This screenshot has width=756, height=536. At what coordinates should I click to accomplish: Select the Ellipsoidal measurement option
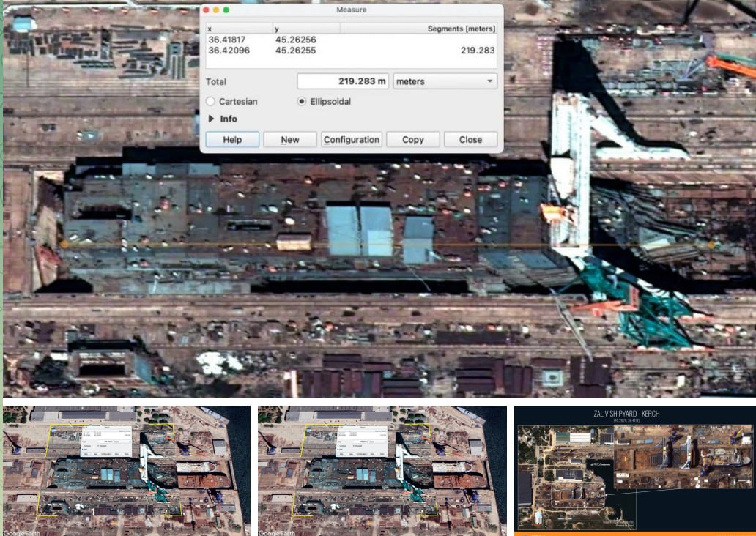pos(302,102)
